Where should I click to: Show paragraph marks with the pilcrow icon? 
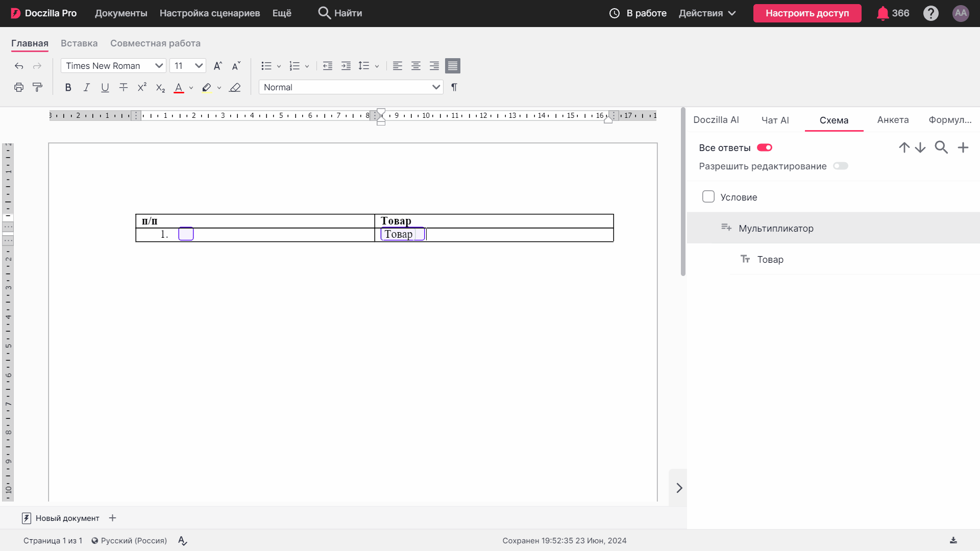coord(454,87)
